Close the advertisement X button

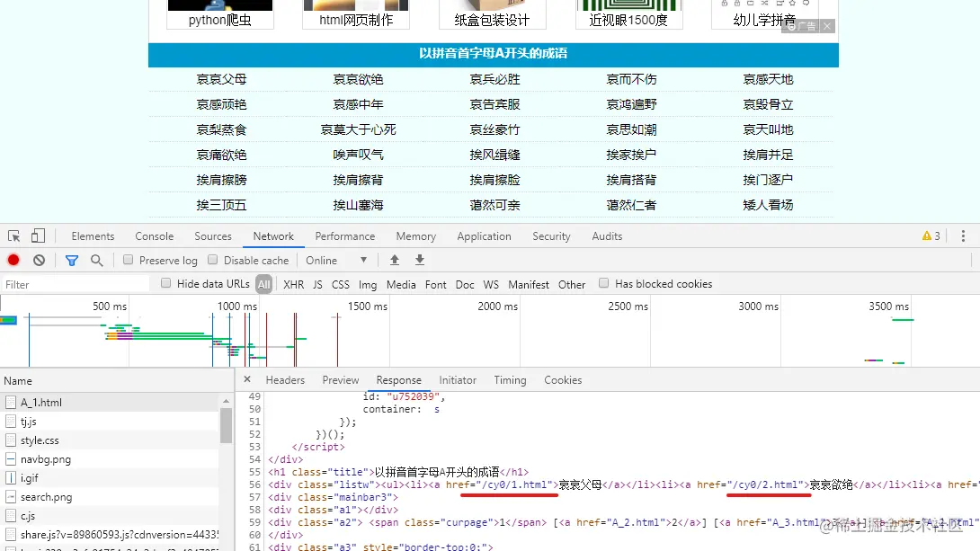(x=827, y=26)
